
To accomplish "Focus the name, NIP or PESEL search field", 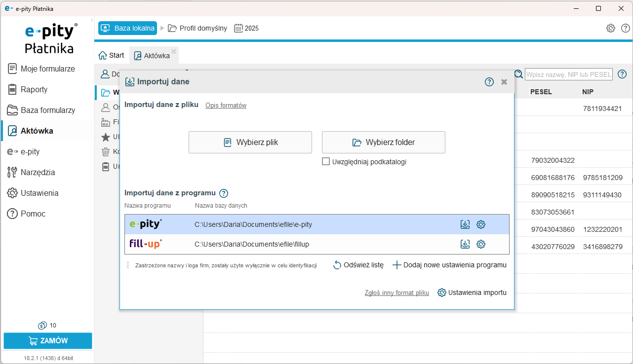I will (568, 74).
